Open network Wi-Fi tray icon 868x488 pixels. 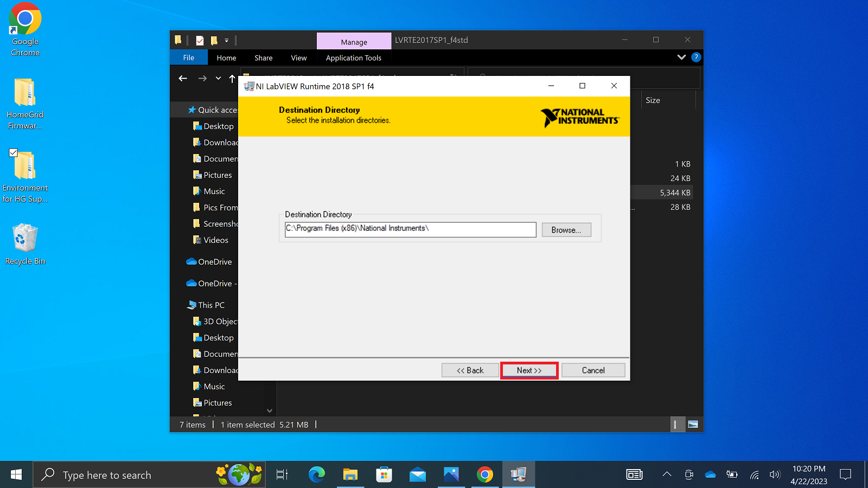754,475
